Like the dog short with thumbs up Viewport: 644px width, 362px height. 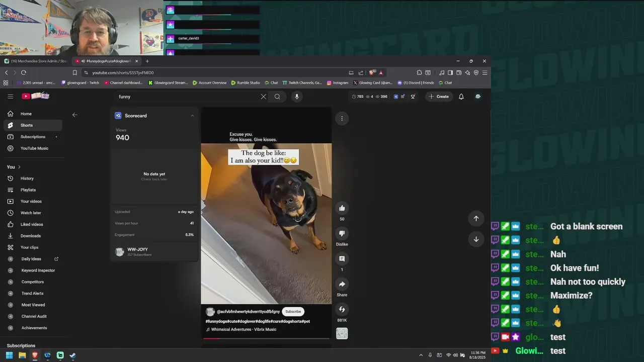point(342,208)
